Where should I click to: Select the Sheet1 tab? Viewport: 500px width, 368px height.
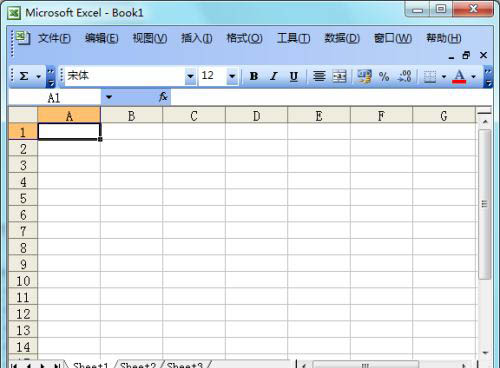pos(91,365)
